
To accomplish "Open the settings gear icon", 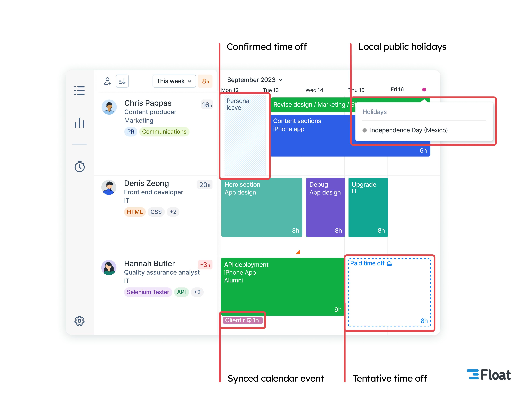I will tap(79, 321).
